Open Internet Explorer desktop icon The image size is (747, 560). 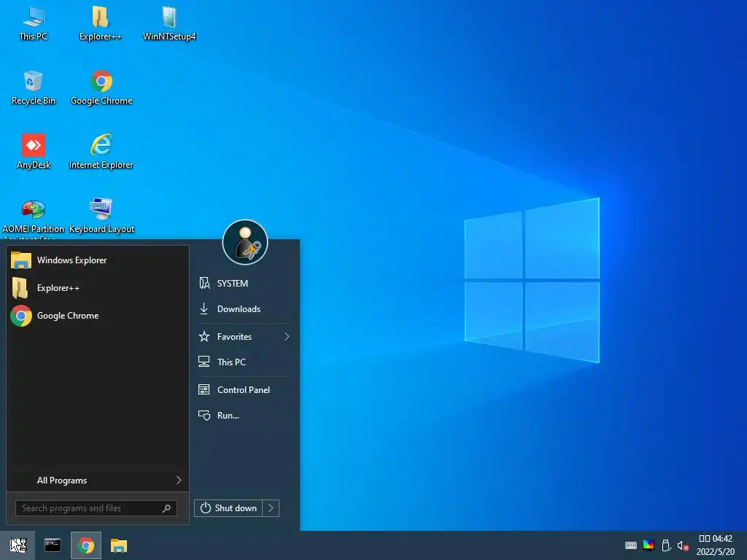coord(101,152)
